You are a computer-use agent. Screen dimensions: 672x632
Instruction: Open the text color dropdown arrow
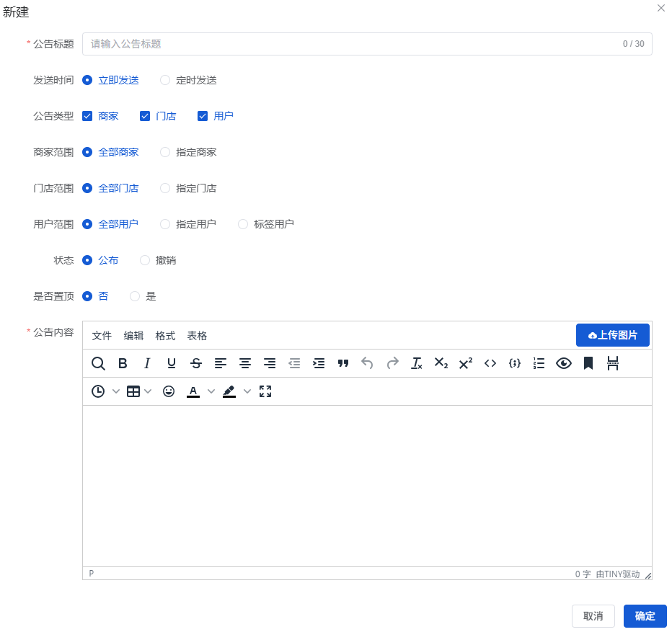pyautogui.click(x=211, y=391)
